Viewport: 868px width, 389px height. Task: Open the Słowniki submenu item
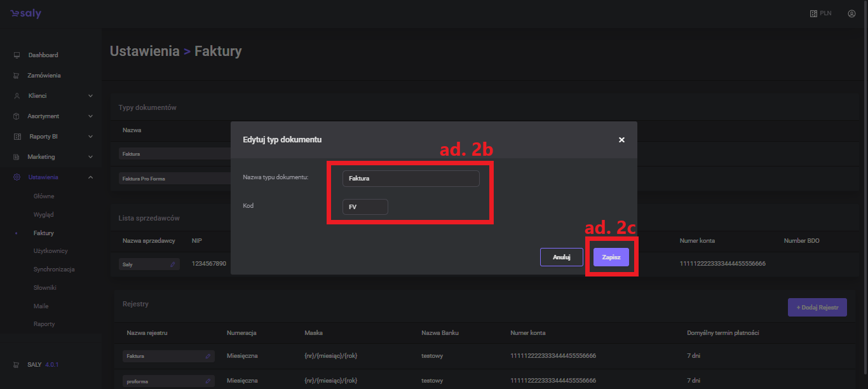pyautogui.click(x=45, y=288)
